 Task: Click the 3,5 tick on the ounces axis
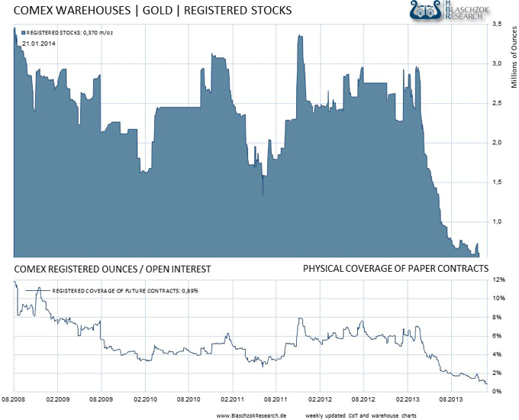click(x=497, y=24)
